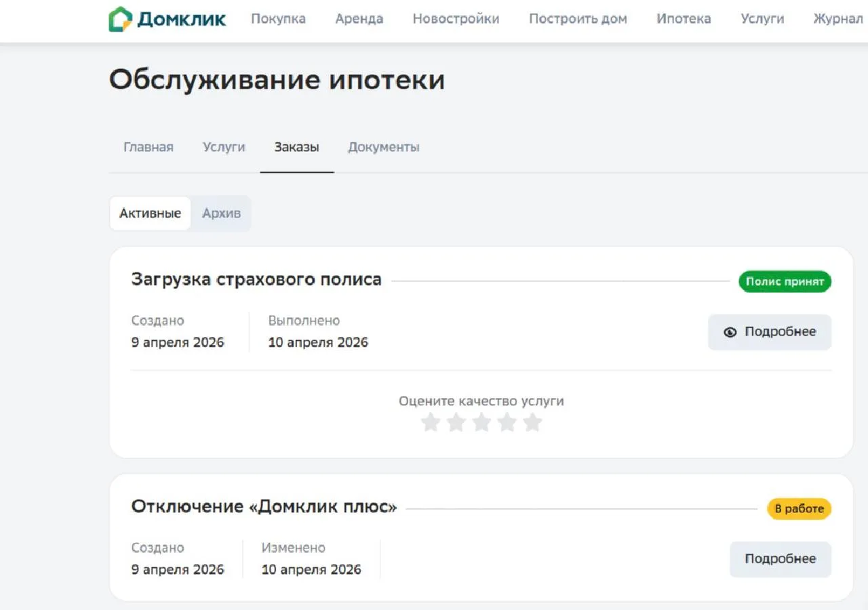Click the Изменено date 10 апреля 2026

click(311, 569)
